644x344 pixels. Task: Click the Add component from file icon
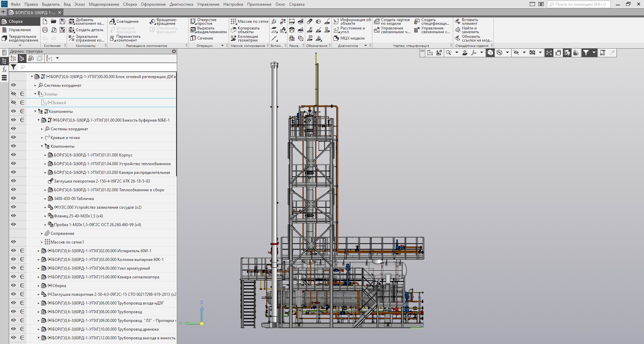click(x=71, y=21)
